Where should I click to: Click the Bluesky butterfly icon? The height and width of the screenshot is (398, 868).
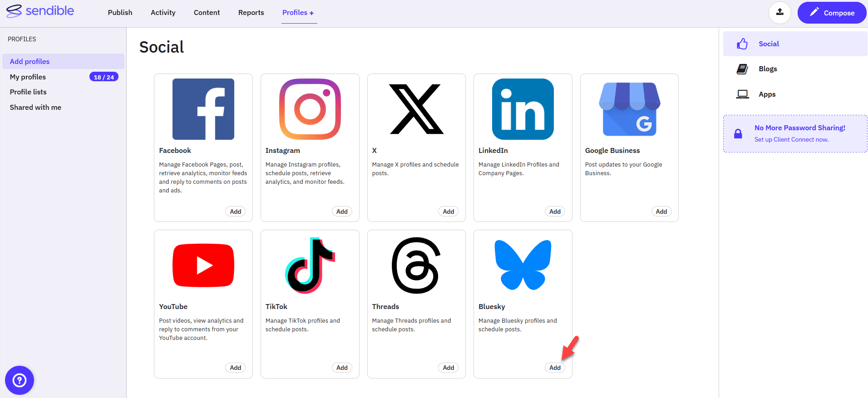523,265
